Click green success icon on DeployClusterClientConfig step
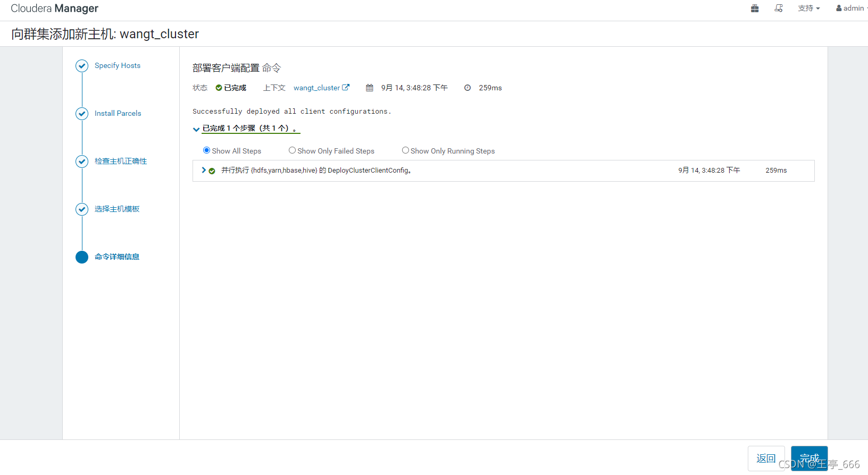This screenshot has height=475, width=868. pos(212,171)
